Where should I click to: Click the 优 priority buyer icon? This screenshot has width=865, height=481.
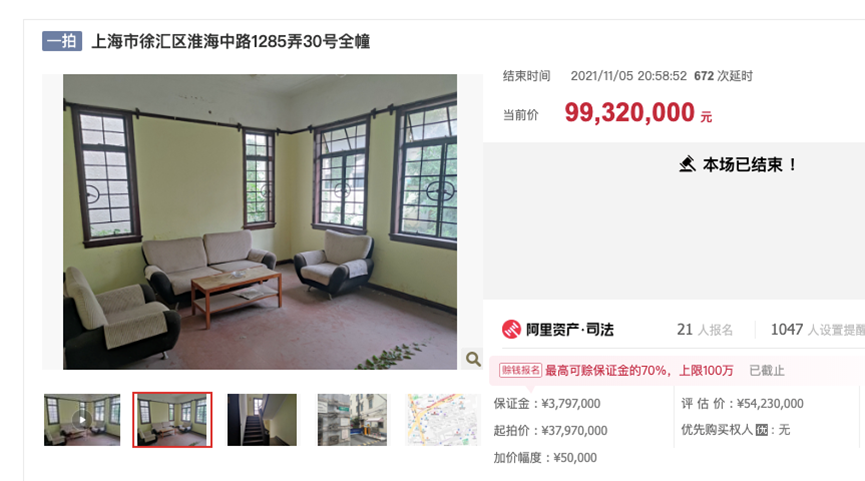(x=762, y=430)
